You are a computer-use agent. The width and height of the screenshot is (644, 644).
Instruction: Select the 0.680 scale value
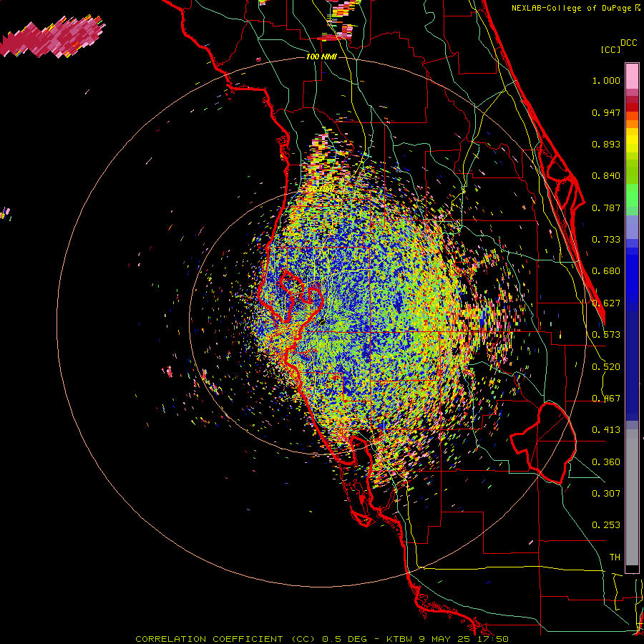606,271
